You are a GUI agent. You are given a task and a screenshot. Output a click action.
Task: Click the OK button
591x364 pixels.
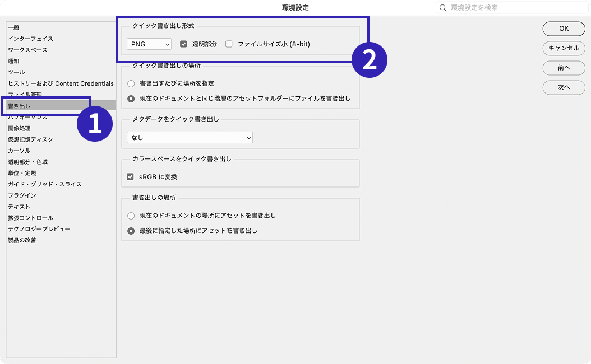(564, 29)
